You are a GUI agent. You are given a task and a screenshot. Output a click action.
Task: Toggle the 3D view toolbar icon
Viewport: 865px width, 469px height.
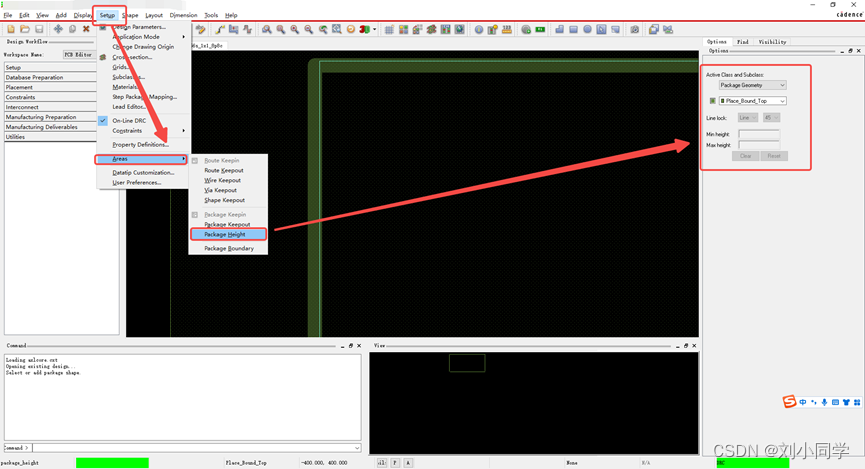click(x=365, y=29)
